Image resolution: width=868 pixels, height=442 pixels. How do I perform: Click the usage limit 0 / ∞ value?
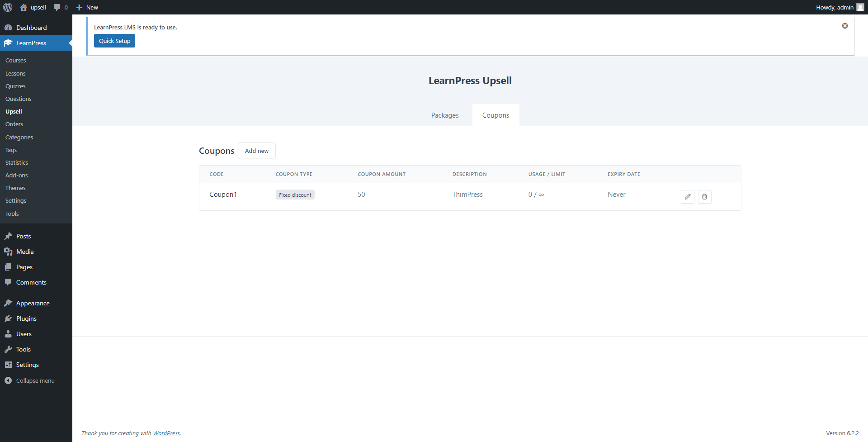[536, 195]
